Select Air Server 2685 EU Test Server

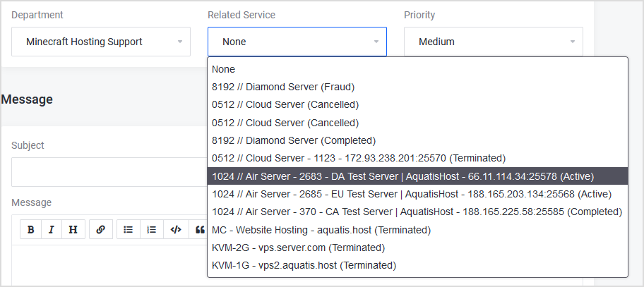click(x=418, y=193)
